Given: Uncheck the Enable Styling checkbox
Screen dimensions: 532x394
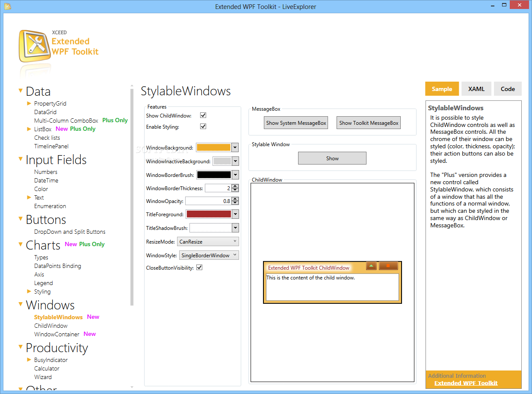Looking at the screenshot, I should coord(203,126).
